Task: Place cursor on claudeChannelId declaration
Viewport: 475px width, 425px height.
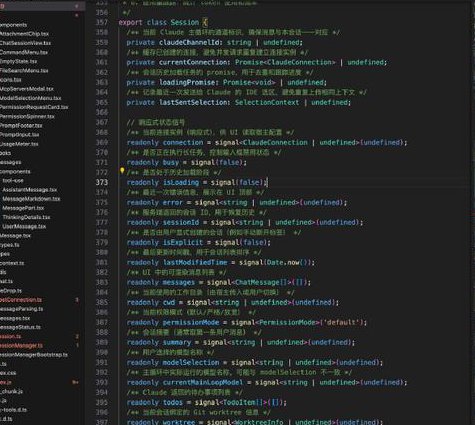Action: point(214,42)
